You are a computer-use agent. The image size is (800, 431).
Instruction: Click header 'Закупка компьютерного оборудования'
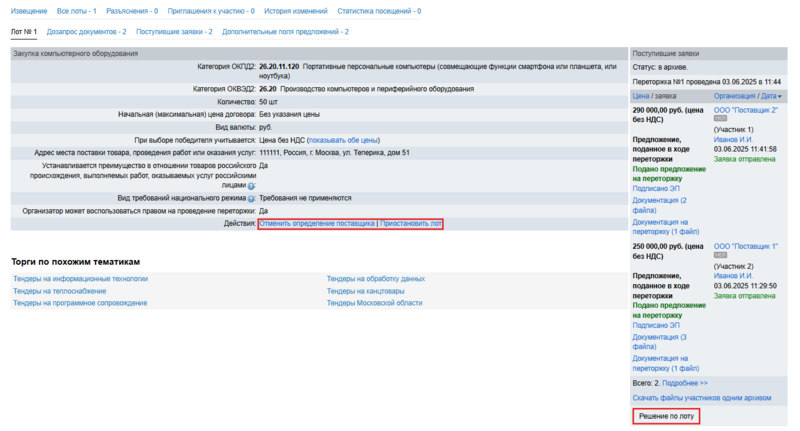click(x=76, y=54)
